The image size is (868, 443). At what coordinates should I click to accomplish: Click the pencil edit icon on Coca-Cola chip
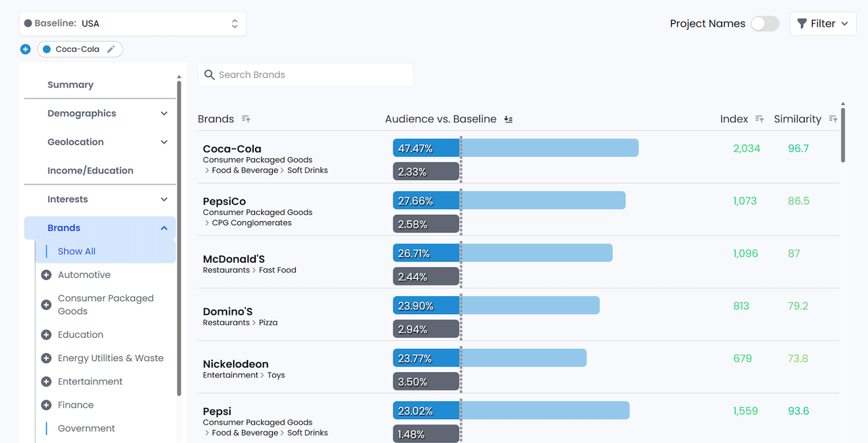(111, 49)
